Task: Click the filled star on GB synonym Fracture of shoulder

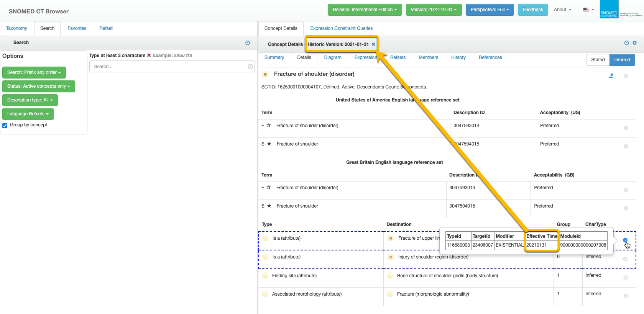Action: [x=269, y=206]
